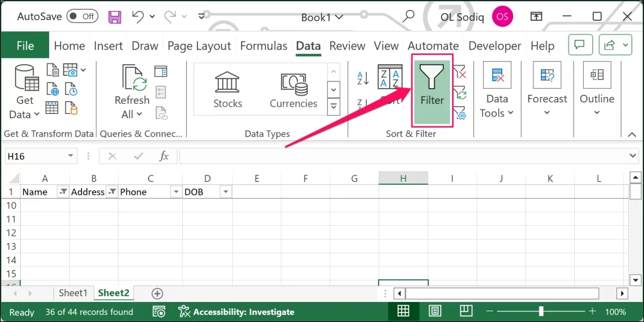Open the File menu
644x322 pixels.
pyautogui.click(x=25, y=46)
